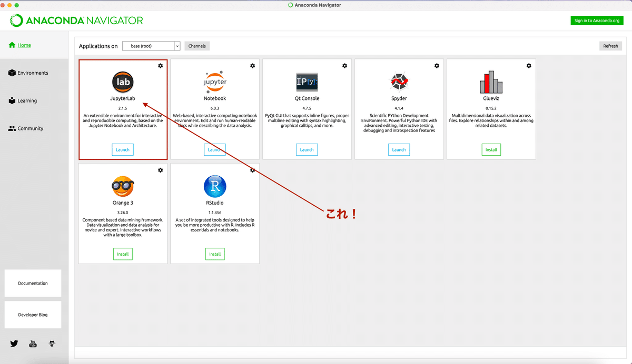Image resolution: width=632 pixels, height=364 pixels.
Task: Launch Jupyter Notebook
Action: pyautogui.click(x=215, y=150)
